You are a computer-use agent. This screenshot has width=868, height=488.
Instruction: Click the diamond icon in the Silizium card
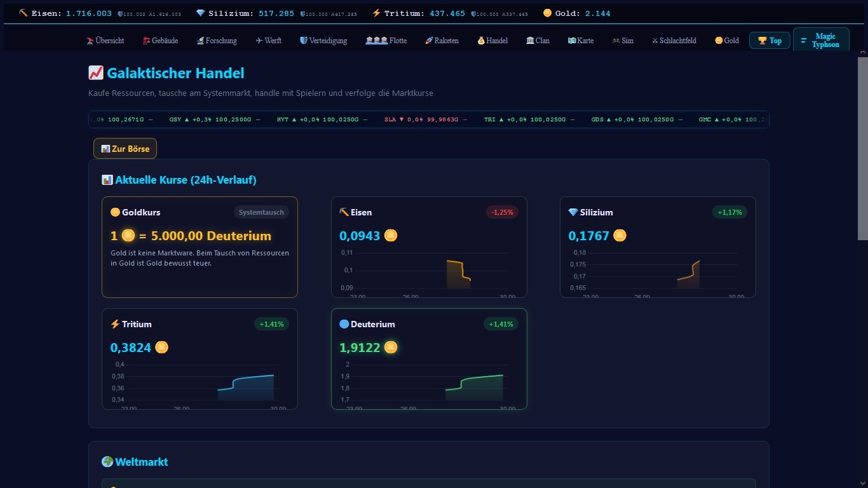[x=573, y=212]
